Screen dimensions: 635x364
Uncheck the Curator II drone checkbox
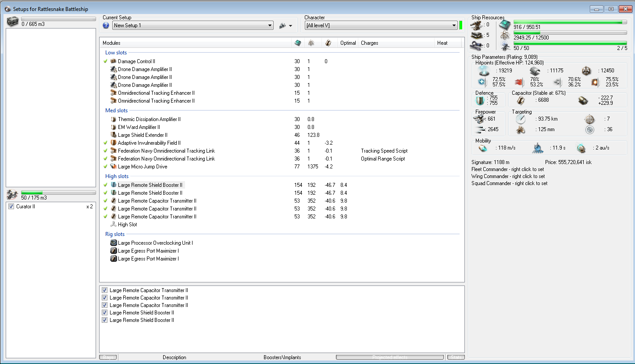pos(11,207)
